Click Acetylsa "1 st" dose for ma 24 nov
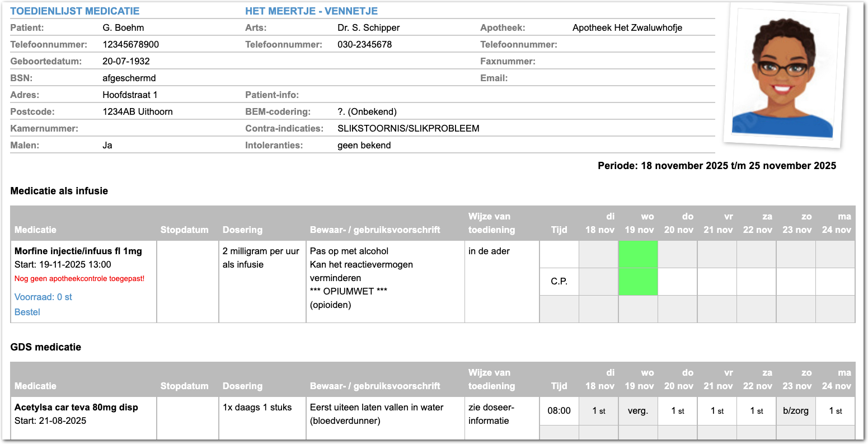868x444 pixels. click(835, 410)
